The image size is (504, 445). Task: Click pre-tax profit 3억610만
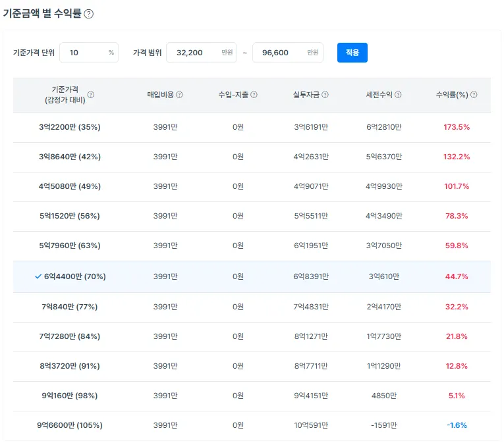[x=384, y=276]
